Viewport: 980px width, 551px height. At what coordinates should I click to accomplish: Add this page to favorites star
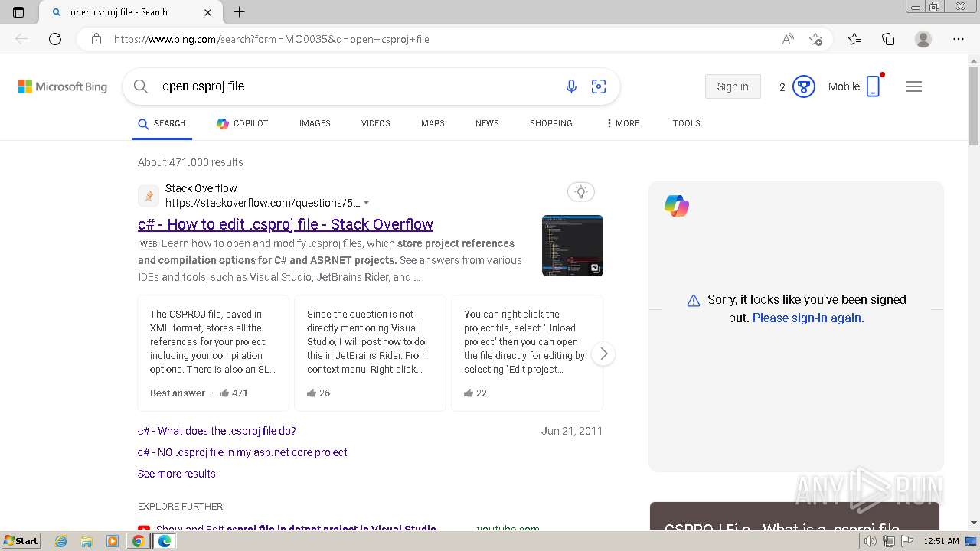click(x=815, y=39)
